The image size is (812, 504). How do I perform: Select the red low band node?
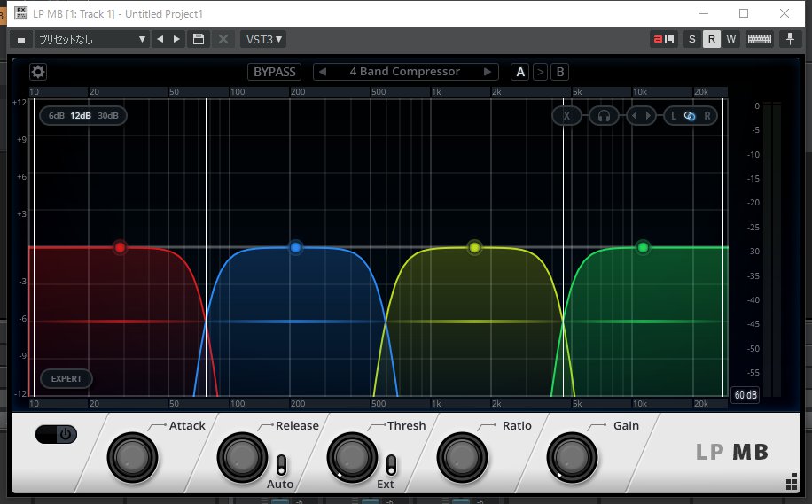pos(120,247)
